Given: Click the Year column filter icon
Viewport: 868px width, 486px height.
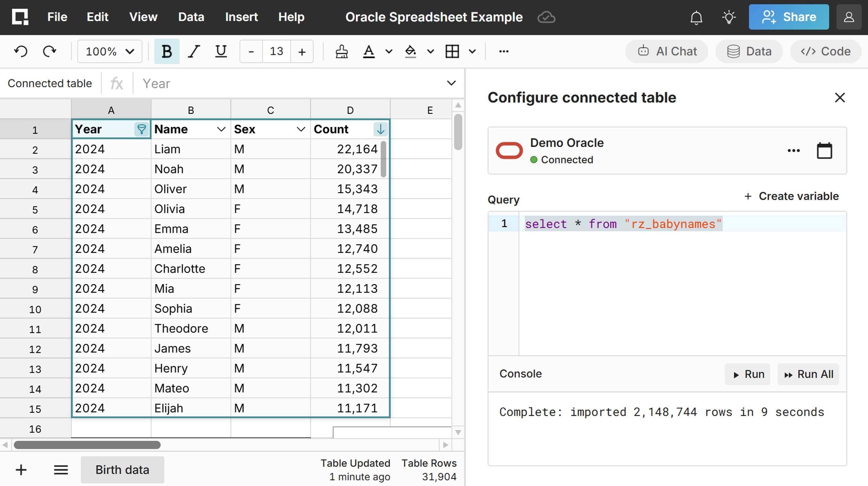Looking at the screenshot, I should pos(142,129).
